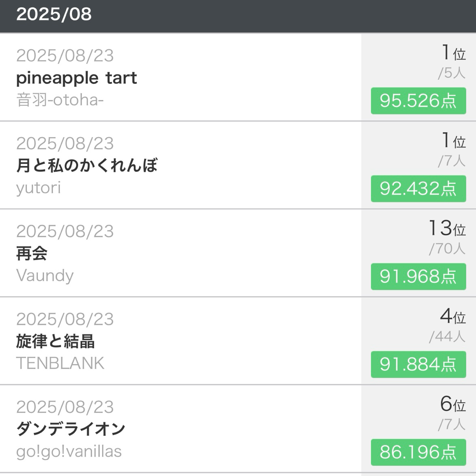This screenshot has width=476, height=476.
Task: Open the 月と私のかくれんぼ song entry
Action: point(86,166)
